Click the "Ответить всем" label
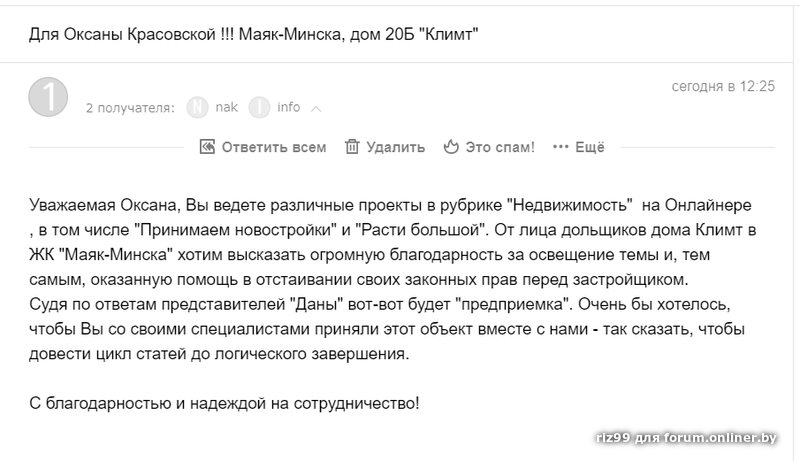Screen dimensions: 800x461 (274, 147)
